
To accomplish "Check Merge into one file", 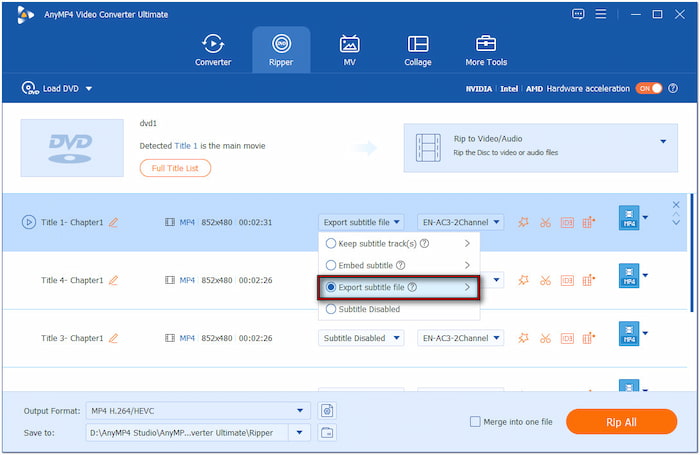I will pos(475,422).
